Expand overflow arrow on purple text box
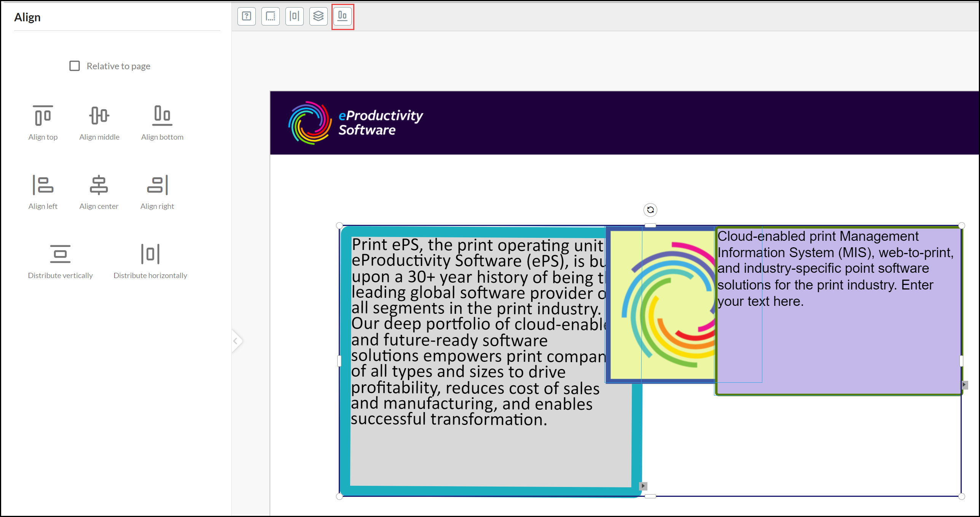980x517 pixels. (x=964, y=385)
